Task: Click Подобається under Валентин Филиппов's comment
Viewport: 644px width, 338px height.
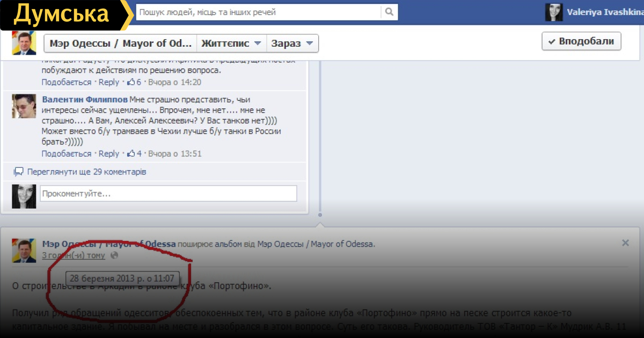Action: click(x=67, y=153)
